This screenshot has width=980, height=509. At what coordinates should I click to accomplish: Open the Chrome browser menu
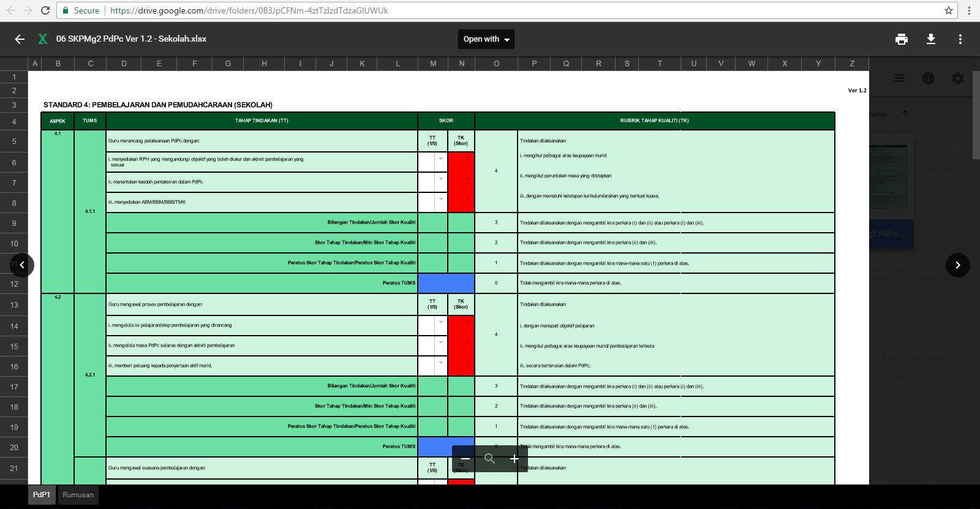pyautogui.click(x=969, y=10)
